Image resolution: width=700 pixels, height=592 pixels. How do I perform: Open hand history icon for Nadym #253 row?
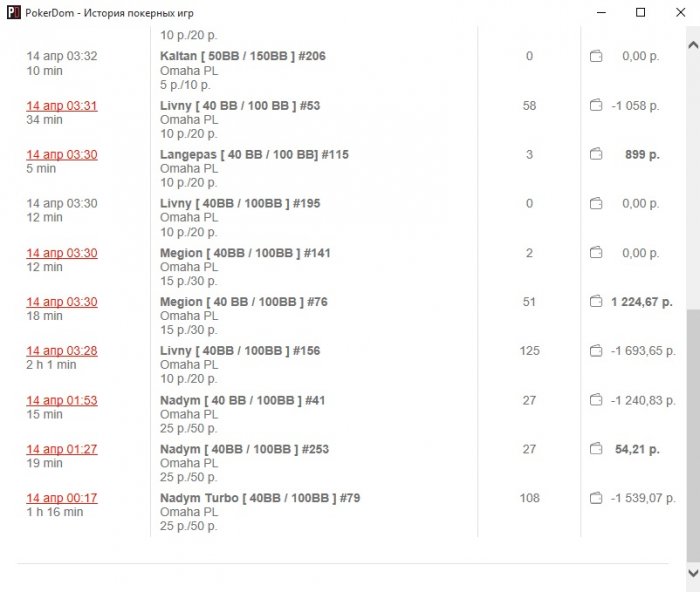point(596,449)
